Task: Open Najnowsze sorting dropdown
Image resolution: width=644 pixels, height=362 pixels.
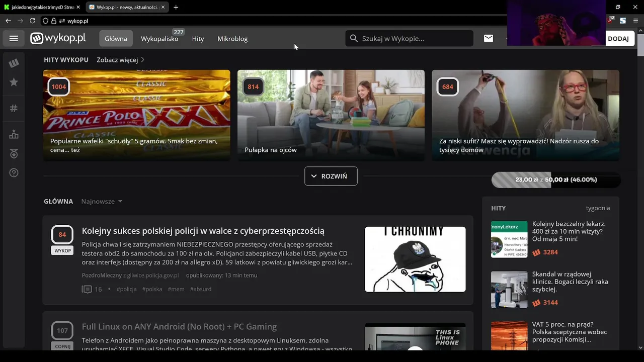Action: [x=102, y=201]
